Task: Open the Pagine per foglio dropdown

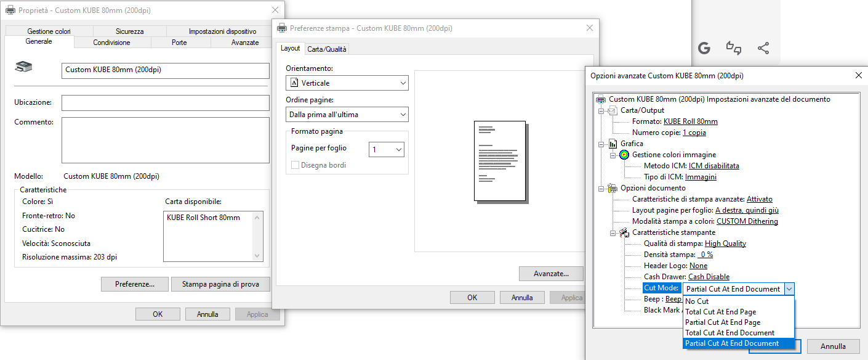Action: click(387, 149)
